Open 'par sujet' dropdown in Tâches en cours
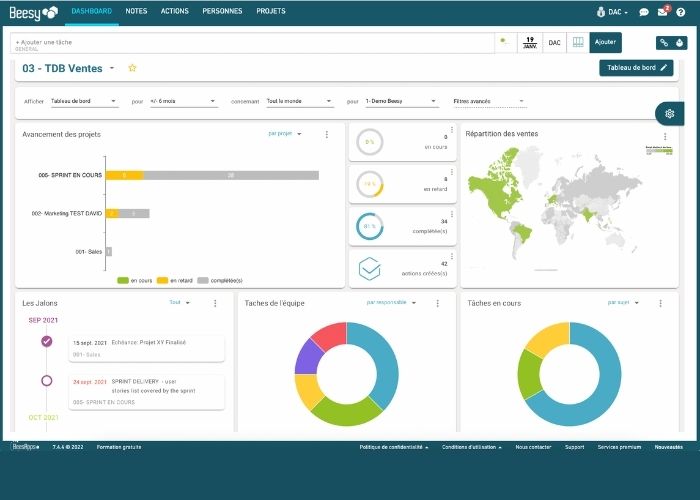Screen dimensions: 700x500 pos(623,303)
